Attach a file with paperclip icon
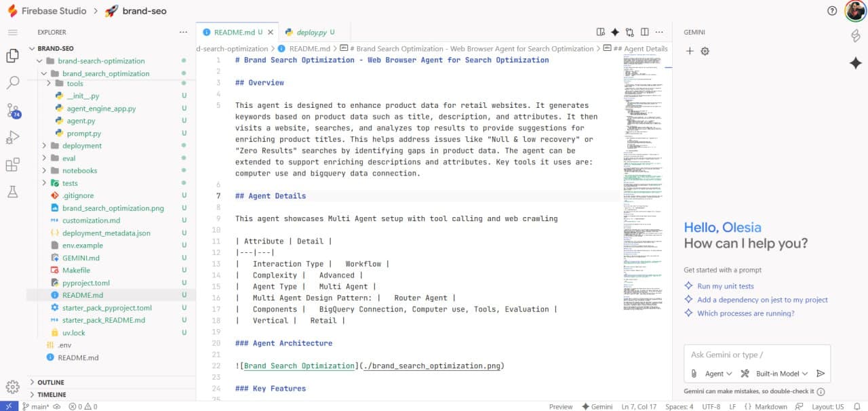Viewport: 868px width, 411px height. click(x=694, y=374)
